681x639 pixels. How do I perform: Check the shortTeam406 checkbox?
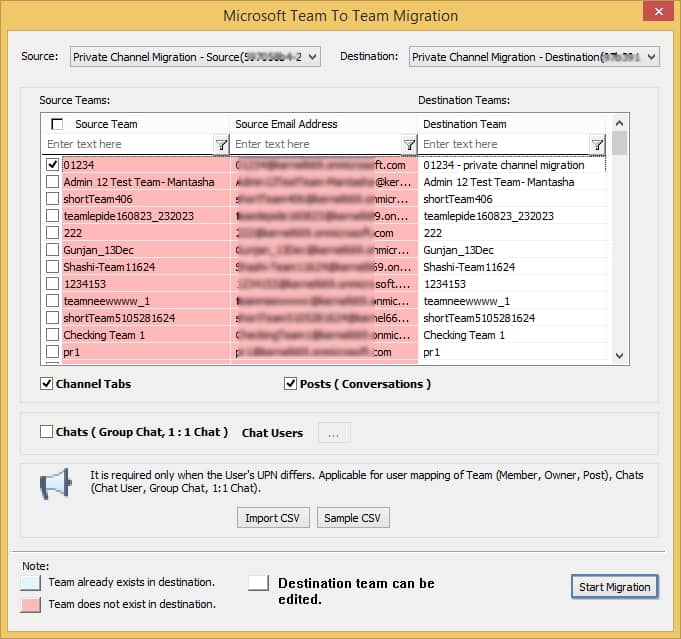pos(53,199)
